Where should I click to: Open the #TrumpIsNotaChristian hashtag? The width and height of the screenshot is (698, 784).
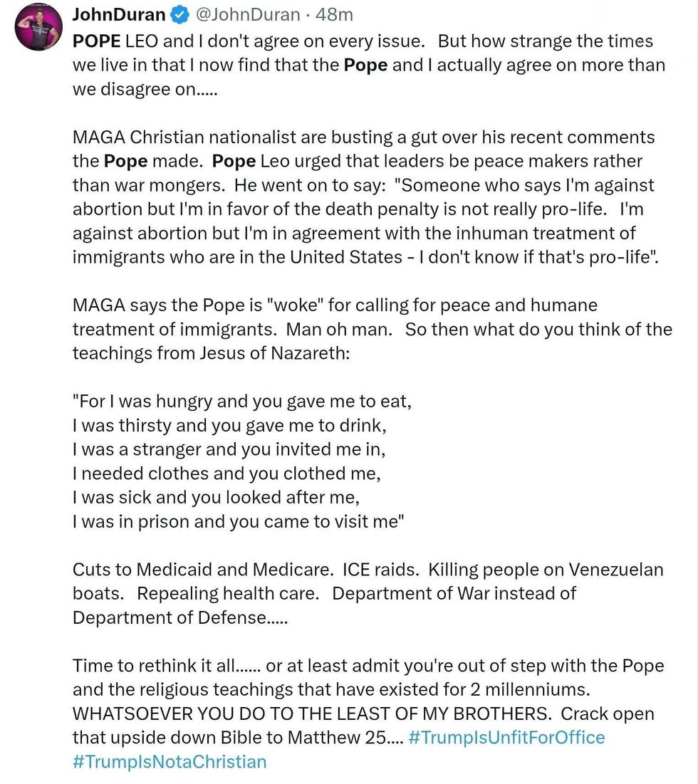170,761
